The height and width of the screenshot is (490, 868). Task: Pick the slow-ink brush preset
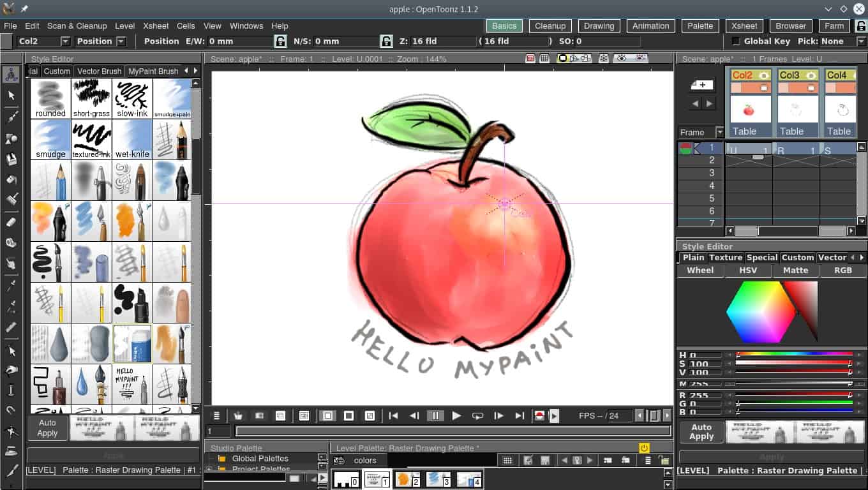click(x=132, y=98)
